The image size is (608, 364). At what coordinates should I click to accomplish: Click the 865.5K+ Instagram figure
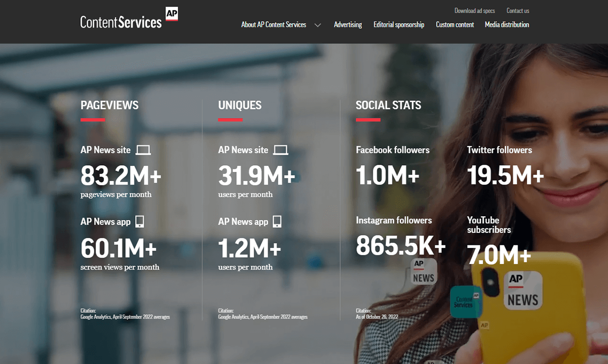pos(401,246)
